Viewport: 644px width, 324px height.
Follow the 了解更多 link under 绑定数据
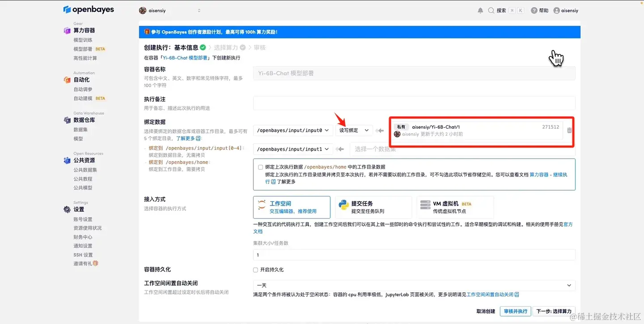(188, 139)
